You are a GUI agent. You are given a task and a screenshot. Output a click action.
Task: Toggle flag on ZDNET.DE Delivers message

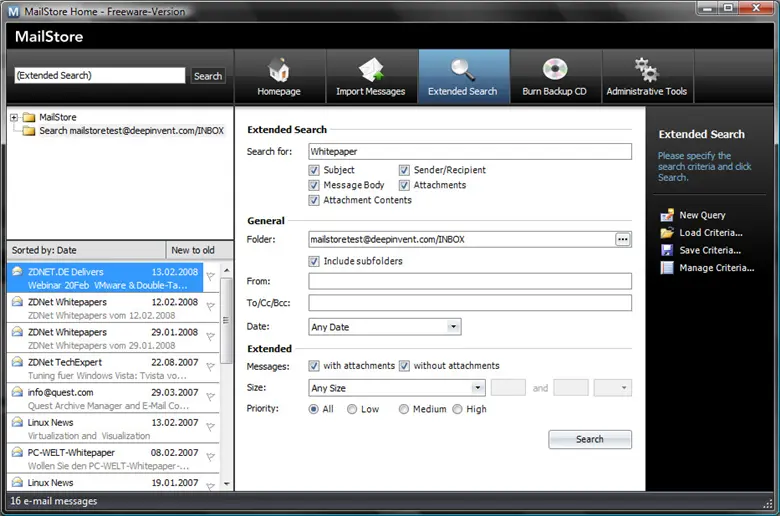tap(211, 277)
